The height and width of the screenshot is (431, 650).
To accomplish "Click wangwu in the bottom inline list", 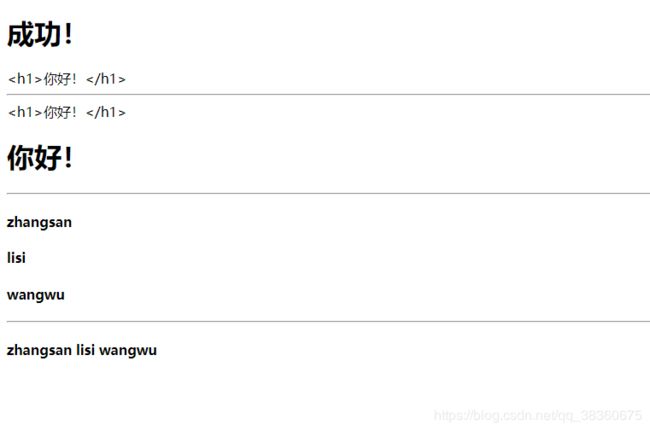I will coord(128,350).
